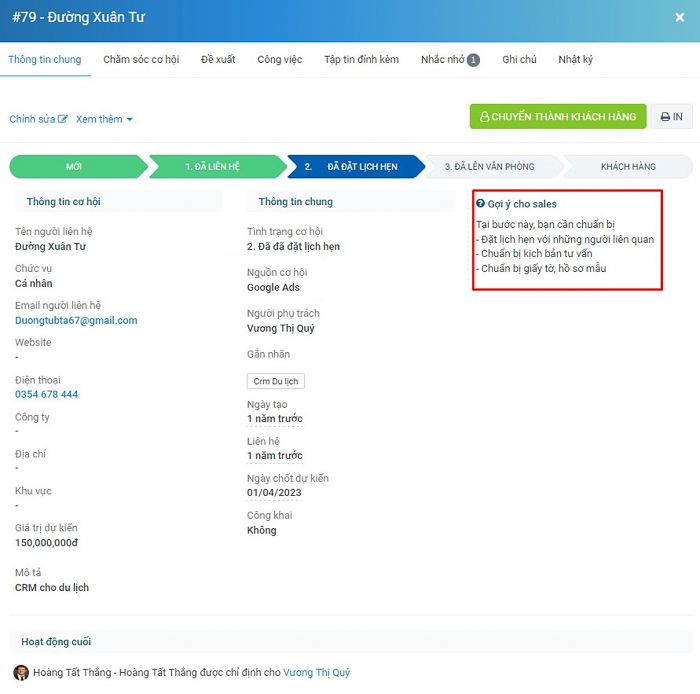
Task: Close the Đường Xuân Tư detail dialog
Action: coord(679,17)
